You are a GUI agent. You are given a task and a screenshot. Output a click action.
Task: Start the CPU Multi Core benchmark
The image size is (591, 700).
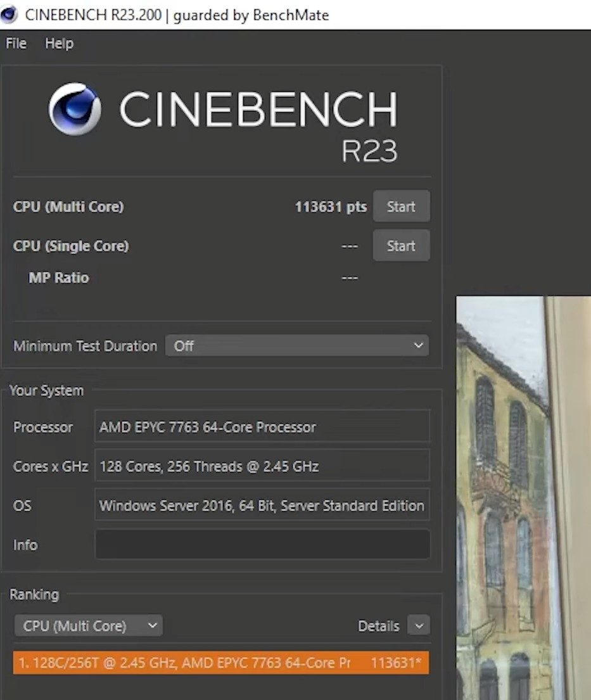click(x=401, y=206)
